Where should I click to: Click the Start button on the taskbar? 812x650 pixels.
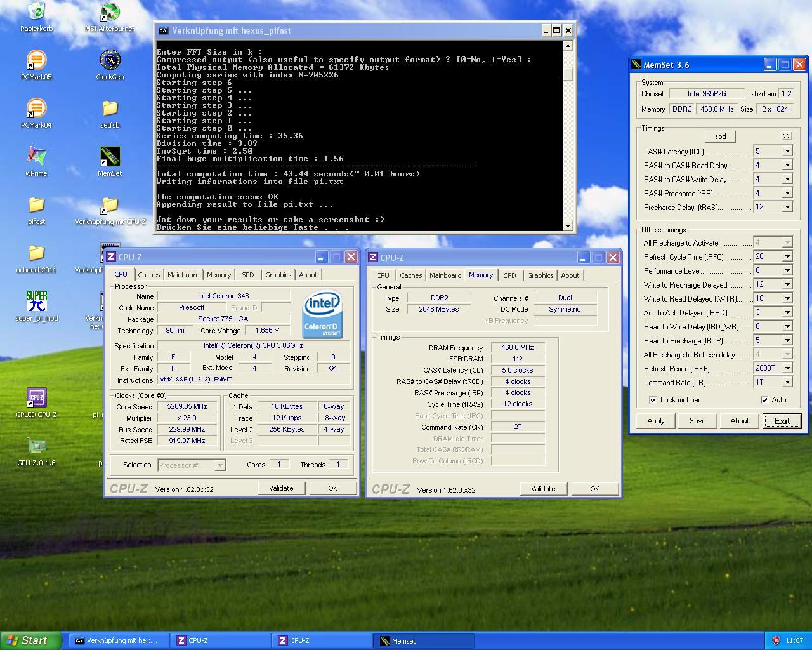tap(30, 640)
